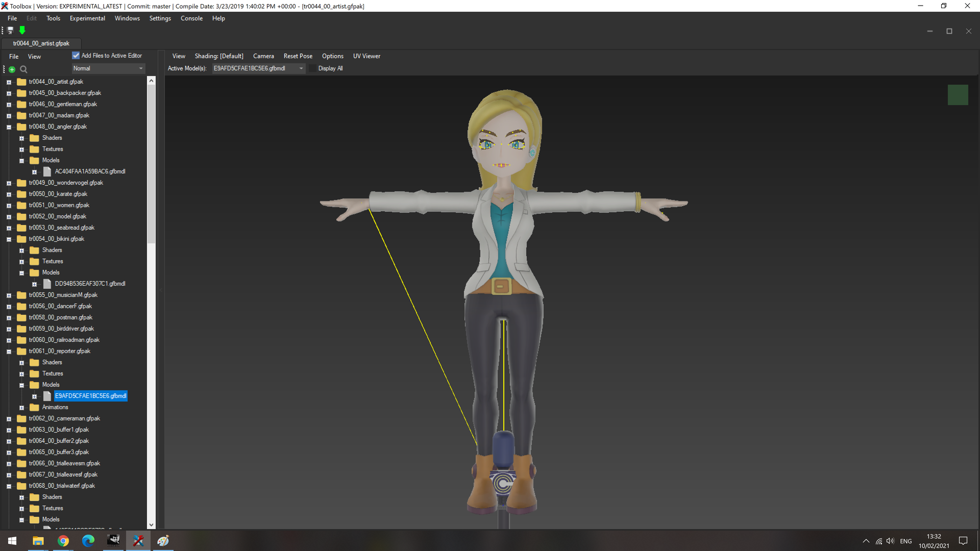
Task: Open the viewport View menu
Action: (179, 56)
